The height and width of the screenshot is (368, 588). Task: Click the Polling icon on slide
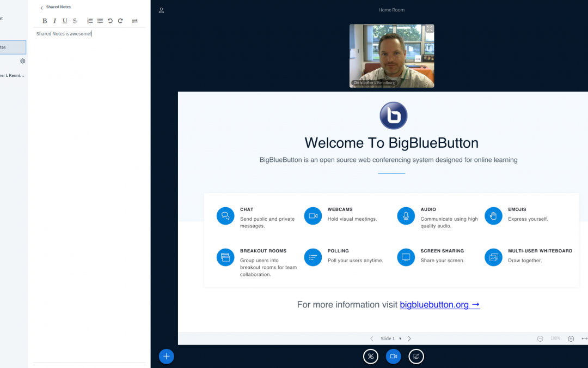click(x=313, y=257)
